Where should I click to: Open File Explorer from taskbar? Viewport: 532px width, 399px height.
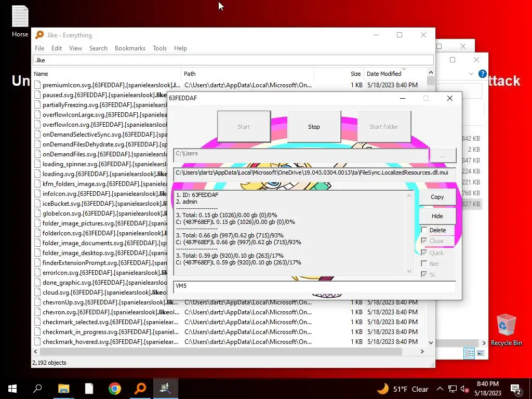pos(63,389)
